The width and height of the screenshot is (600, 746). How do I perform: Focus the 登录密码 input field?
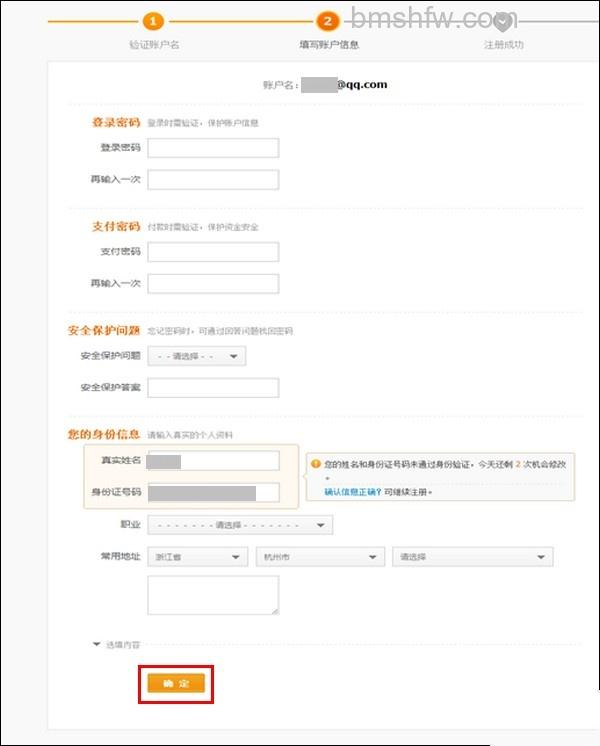(213, 148)
